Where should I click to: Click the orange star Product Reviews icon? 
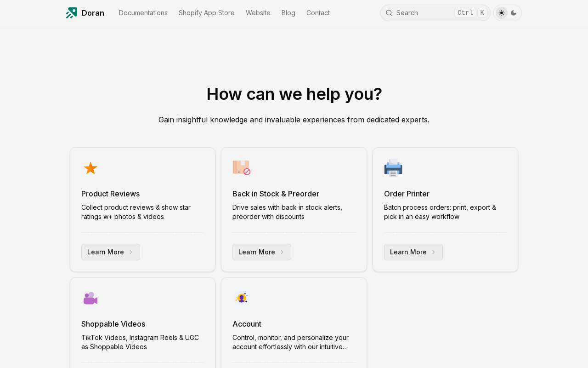90,168
